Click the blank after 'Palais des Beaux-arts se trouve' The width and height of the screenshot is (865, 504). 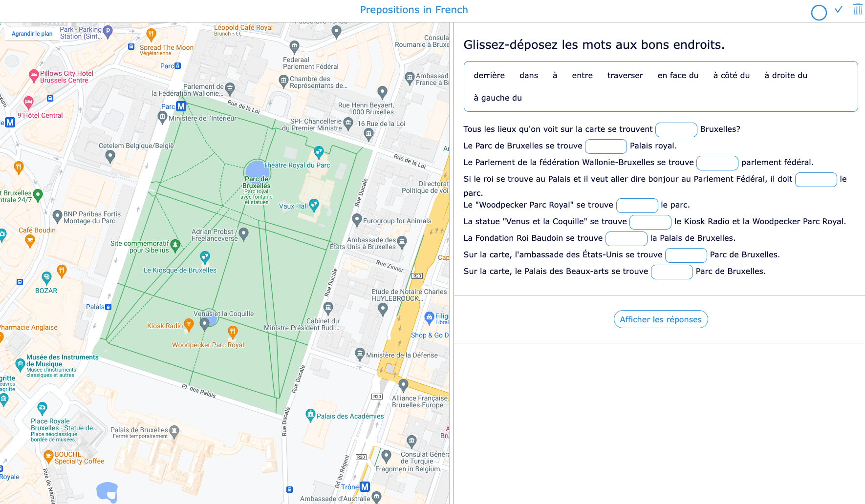tap(672, 272)
